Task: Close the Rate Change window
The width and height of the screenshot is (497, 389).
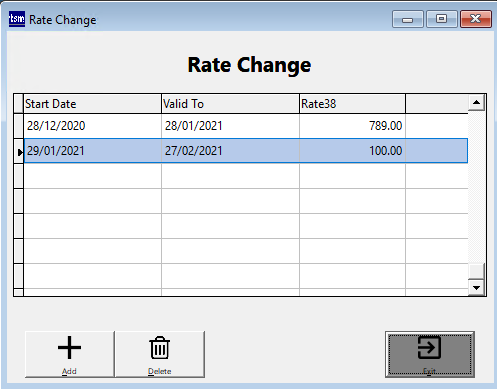Action: click(x=476, y=19)
